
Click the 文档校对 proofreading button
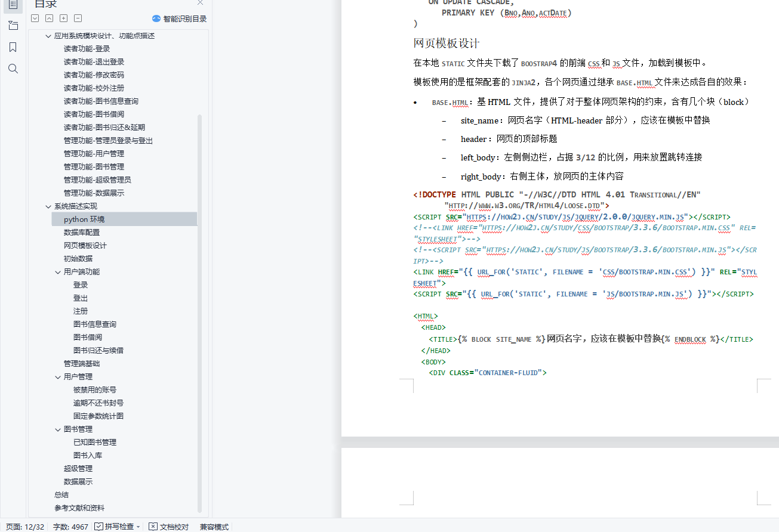pos(168,527)
